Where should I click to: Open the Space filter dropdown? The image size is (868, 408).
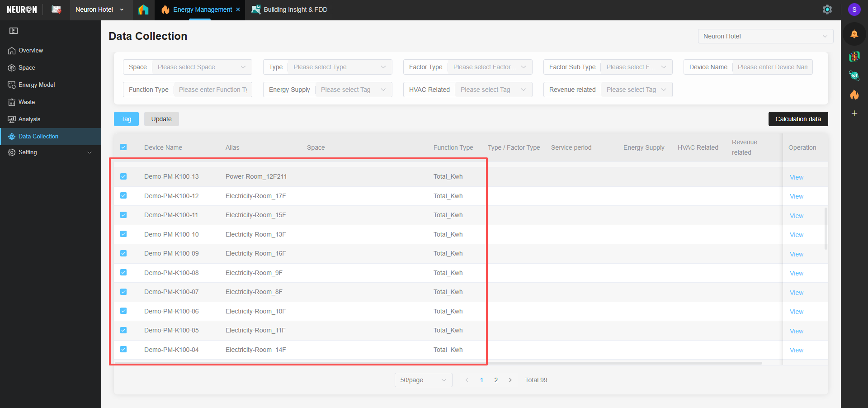(201, 67)
